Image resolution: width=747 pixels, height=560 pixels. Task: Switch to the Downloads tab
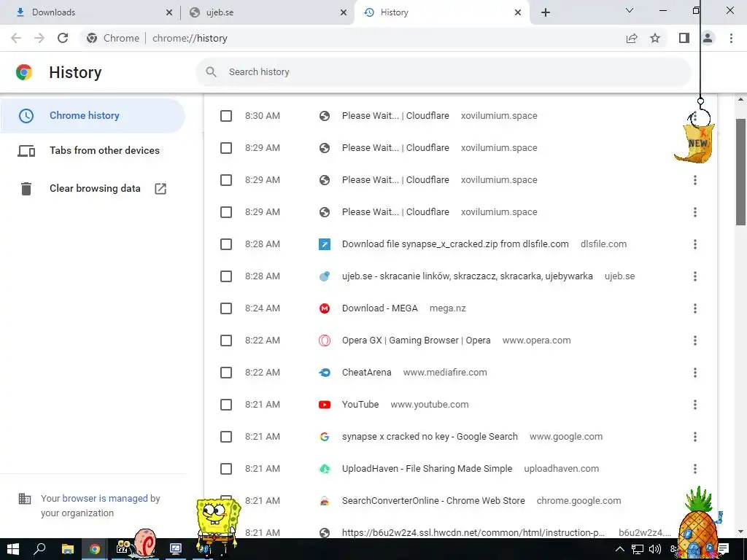[90, 12]
